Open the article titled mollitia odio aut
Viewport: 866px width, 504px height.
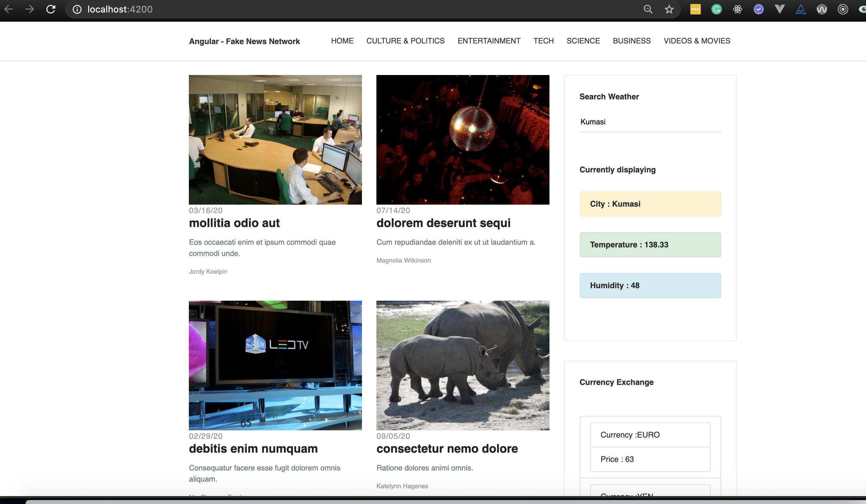(x=234, y=223)
